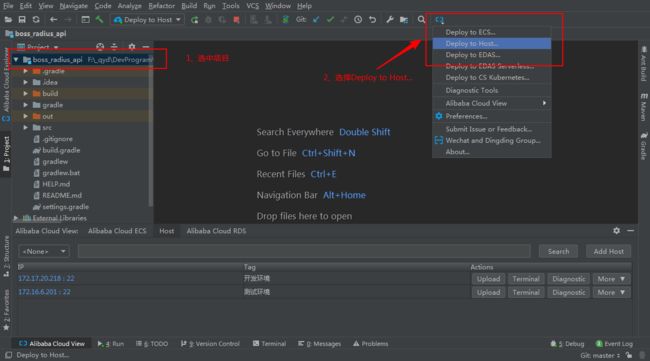The image size is (650, 361).
Task: Click the Git: master branch indicator
Action: (x=600, y=355)
